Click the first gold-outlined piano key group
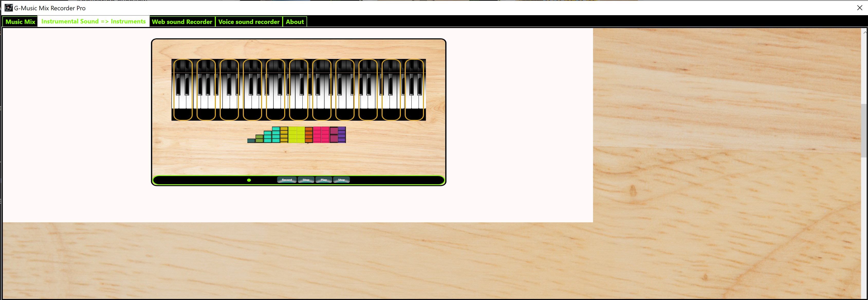Screen dimensions: 868x300 pos(183,90)
